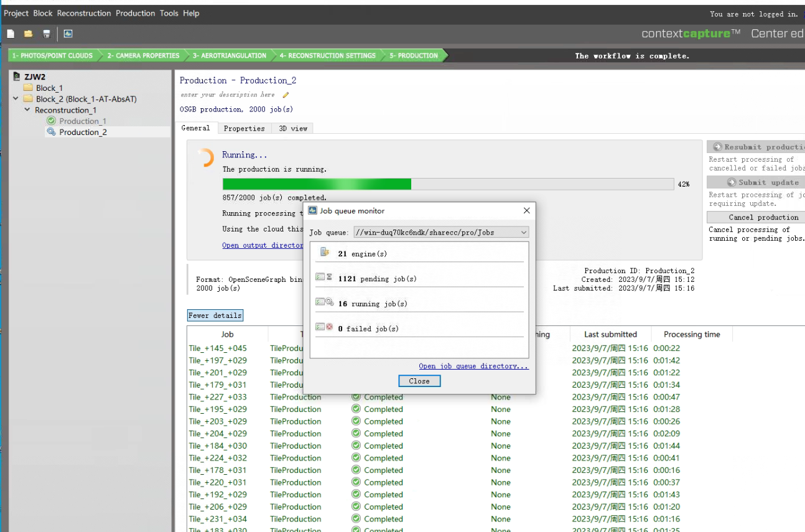The image size is (805, 532).
Task: Collapse the Block_2 tree node
Action: 16,99
